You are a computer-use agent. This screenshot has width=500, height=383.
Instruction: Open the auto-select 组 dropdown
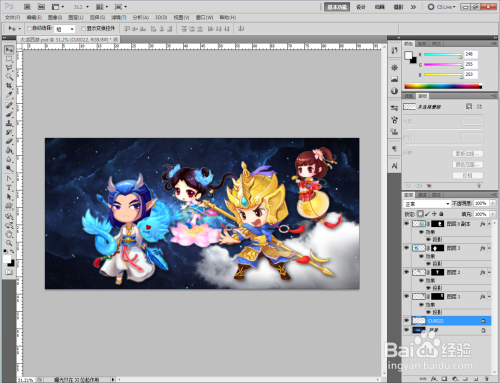coord(65,29)
